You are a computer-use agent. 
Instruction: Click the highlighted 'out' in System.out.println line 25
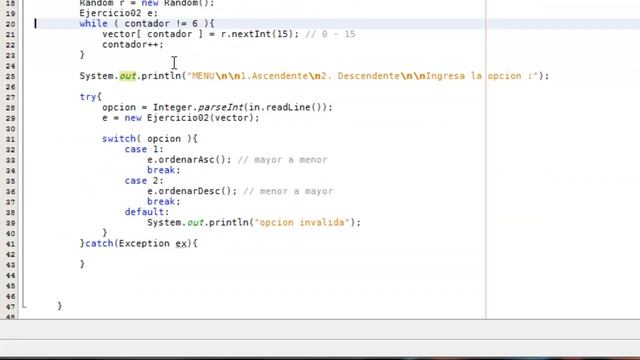pyautogui.click(x=127, y=76)
